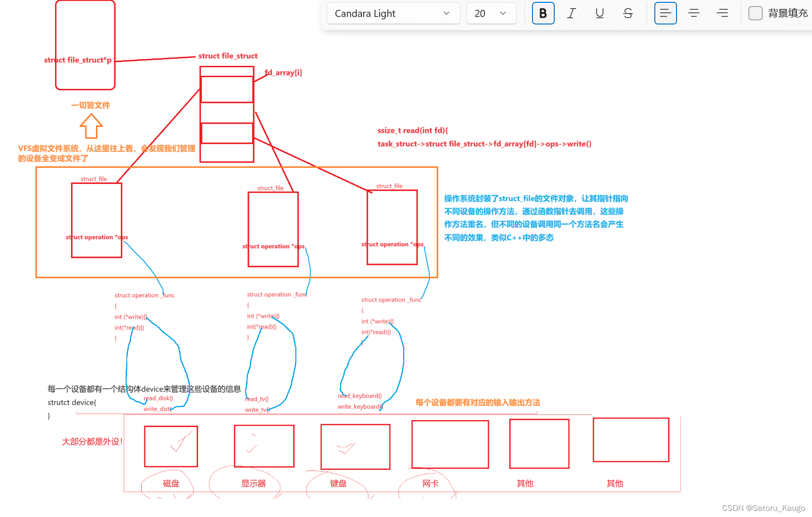Click the '磁盘' device label

point(171,484)
